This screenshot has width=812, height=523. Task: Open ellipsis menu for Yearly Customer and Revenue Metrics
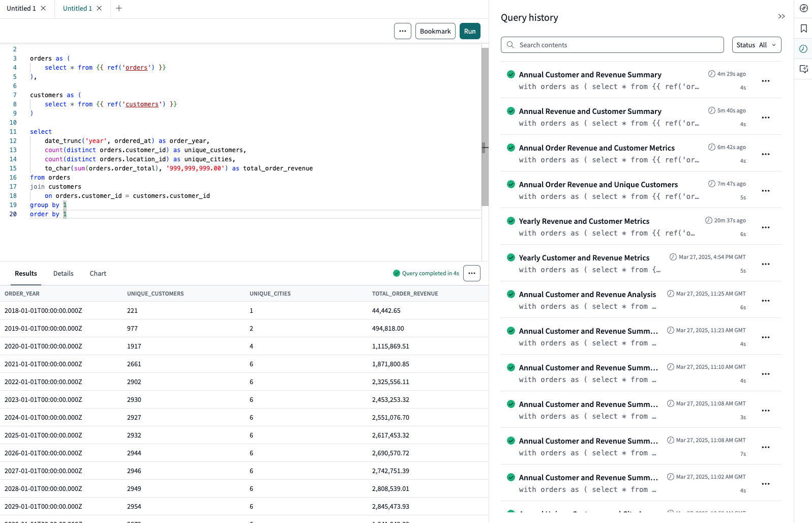click(x=765, y=264)
